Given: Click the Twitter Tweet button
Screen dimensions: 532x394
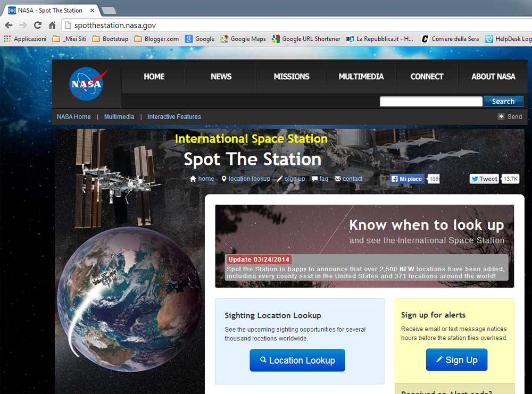Looking at the screenshot, I should coord(484,179).
